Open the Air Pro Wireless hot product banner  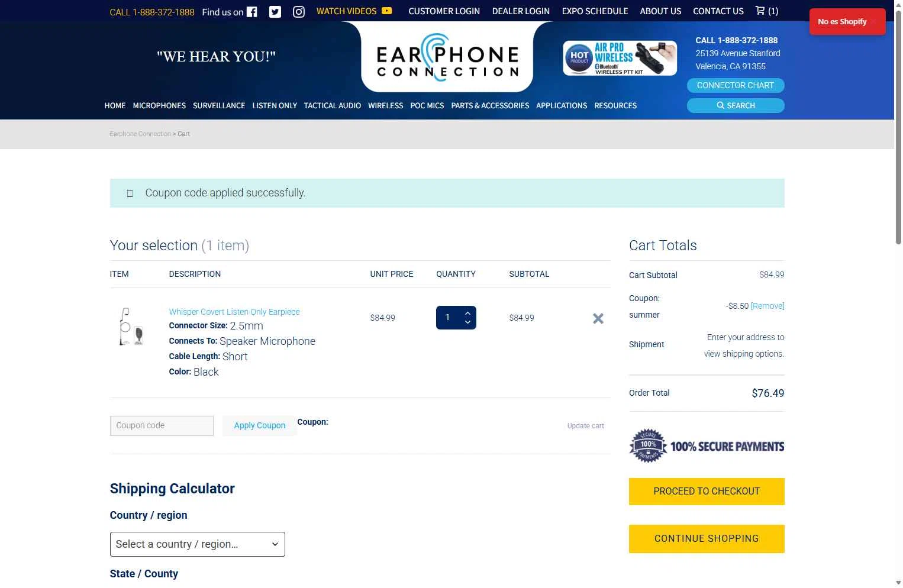[620, 58]
